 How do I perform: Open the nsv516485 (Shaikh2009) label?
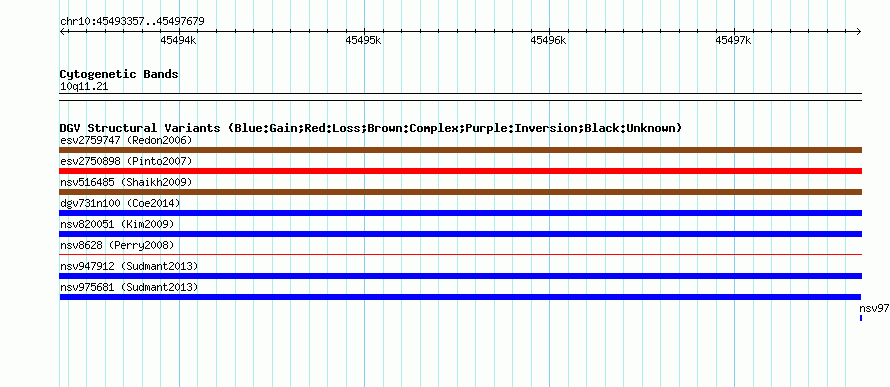pos(126,182)
